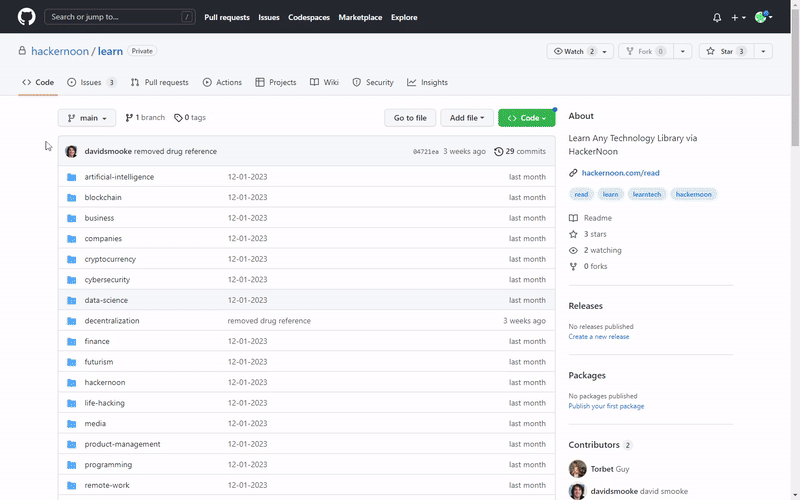Click the Readme book icon
The image size is (800, 500).
573,218
